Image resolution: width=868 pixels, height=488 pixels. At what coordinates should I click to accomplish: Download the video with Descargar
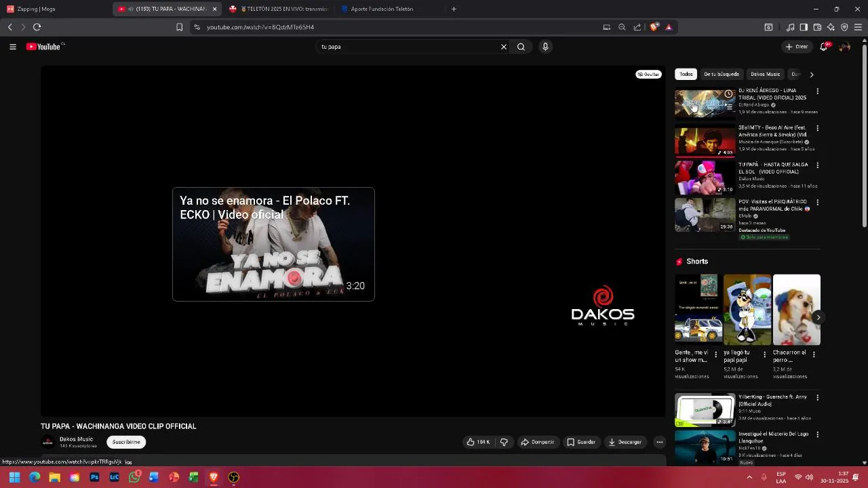[x=625, y=442]
